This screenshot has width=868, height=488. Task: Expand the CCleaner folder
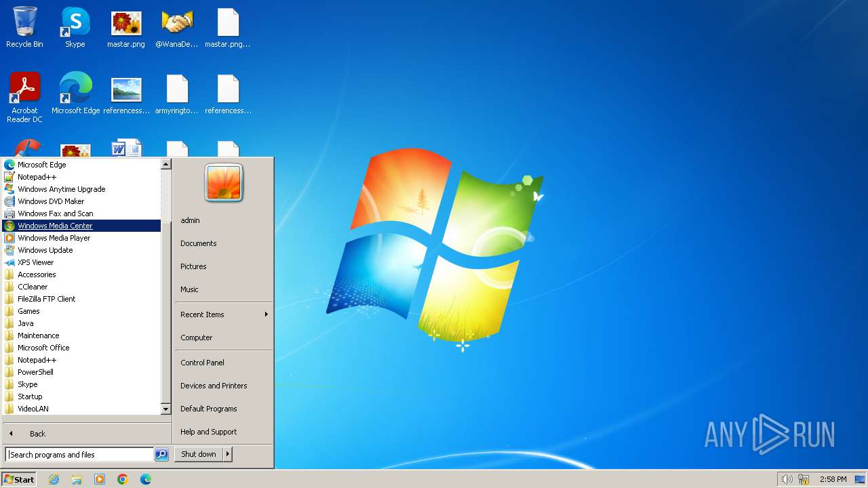[81, 287]
